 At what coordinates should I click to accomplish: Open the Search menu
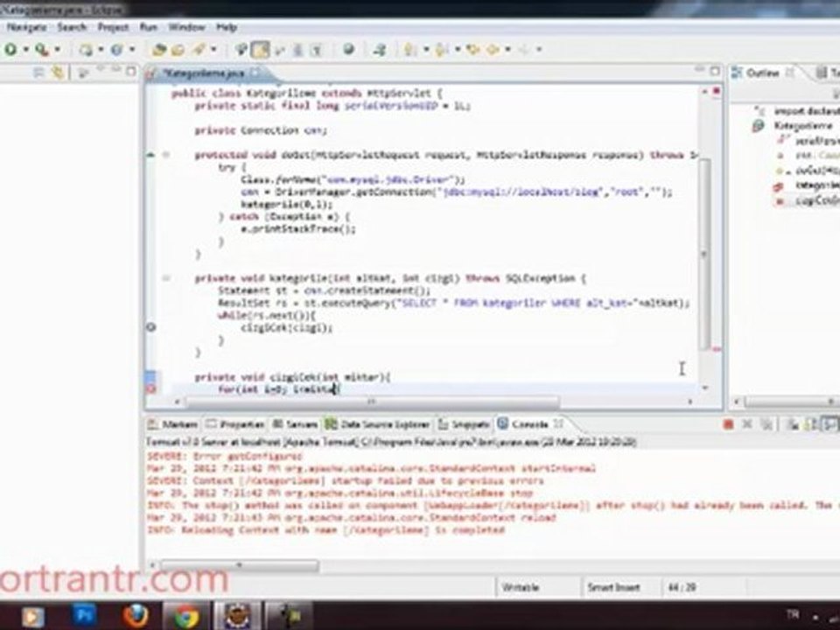tap(72, 27)
